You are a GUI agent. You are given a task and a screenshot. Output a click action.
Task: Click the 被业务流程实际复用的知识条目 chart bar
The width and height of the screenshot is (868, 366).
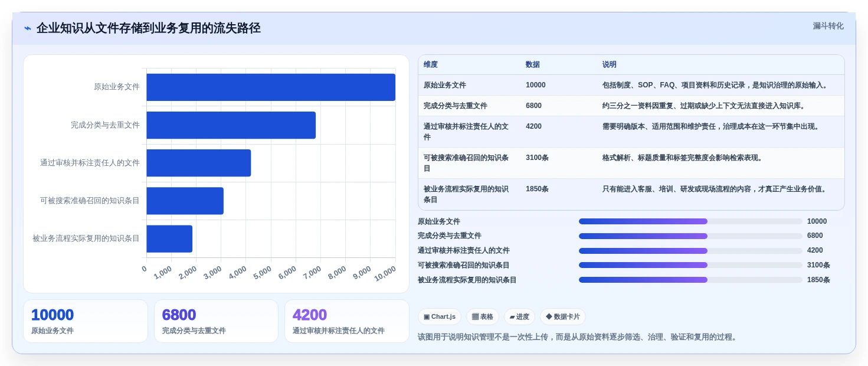pyautogui.click(x=169, y=238)
